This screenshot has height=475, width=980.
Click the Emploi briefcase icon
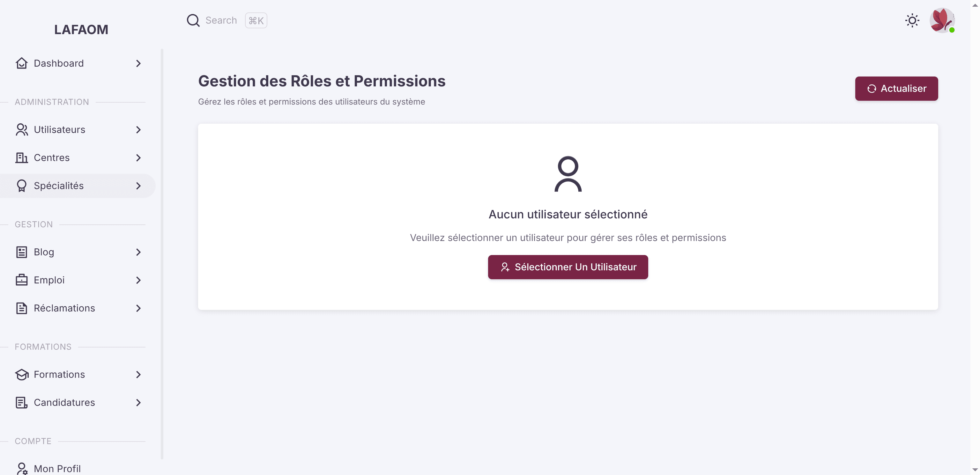(22, 280)
